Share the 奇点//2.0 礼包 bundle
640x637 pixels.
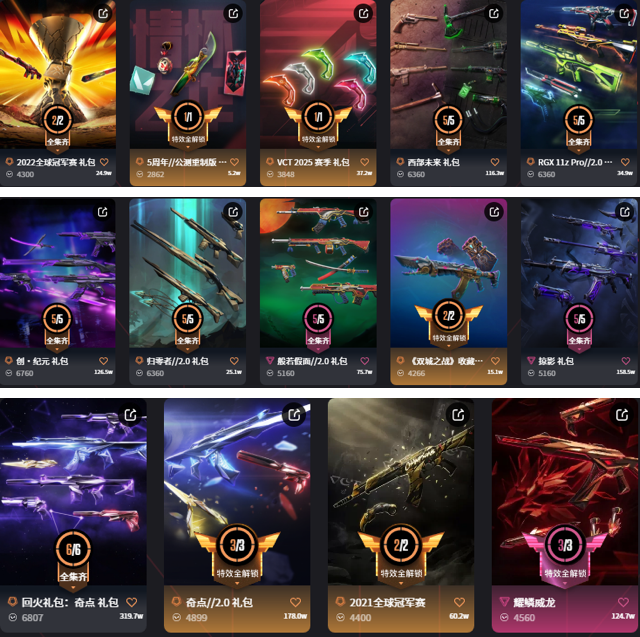pyautogui.click(x=294, y=415)
